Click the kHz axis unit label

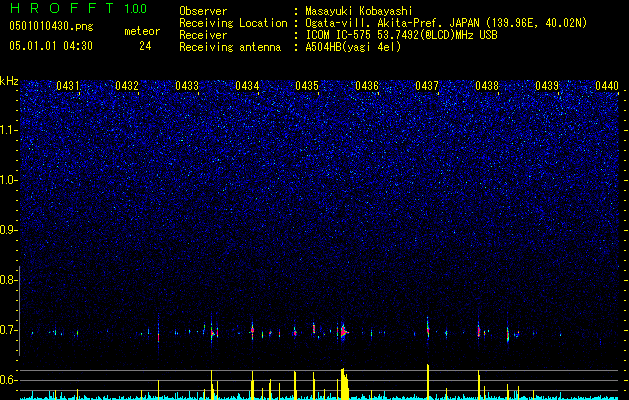point(9,81)
